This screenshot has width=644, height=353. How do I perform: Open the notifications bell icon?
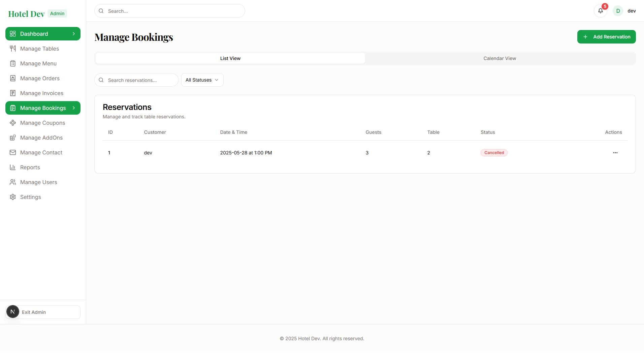[600, 11]
